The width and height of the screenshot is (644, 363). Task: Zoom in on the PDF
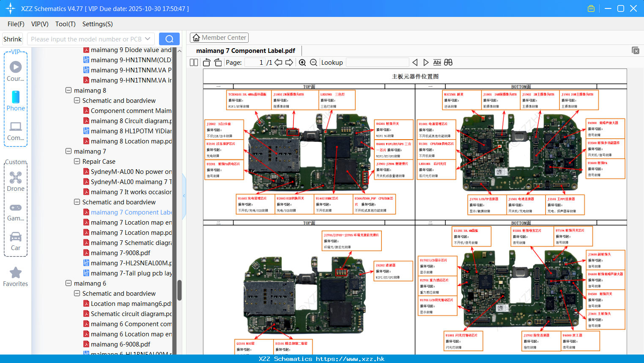click(302, 63)
